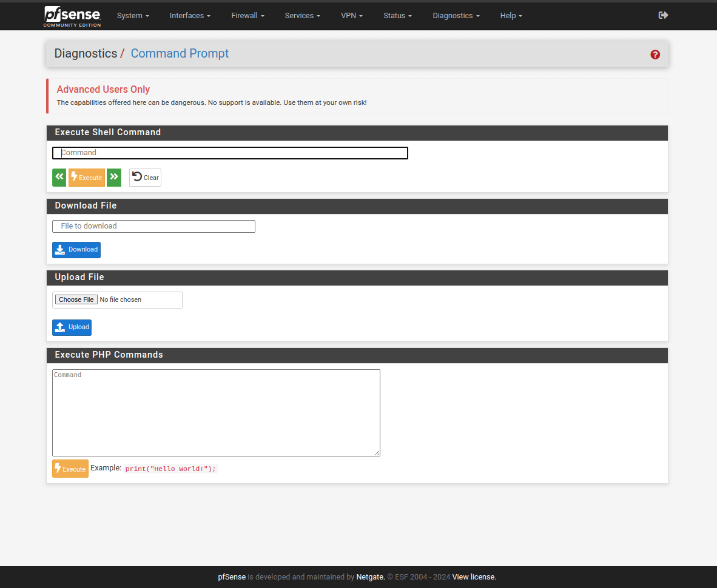717x588 pixels.
Task: Open the View license link
Action: 474,577
